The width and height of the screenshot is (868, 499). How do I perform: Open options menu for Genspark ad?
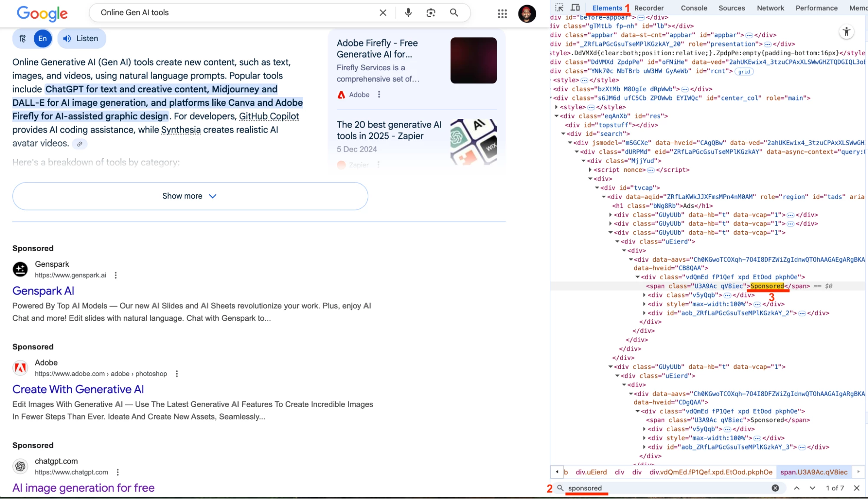(x=116, y=275)
